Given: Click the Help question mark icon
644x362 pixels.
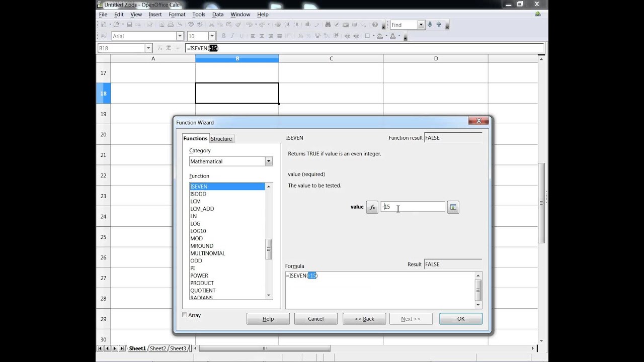Looking at the screenshot, I should pyautogui.click(x=375, y=25).
